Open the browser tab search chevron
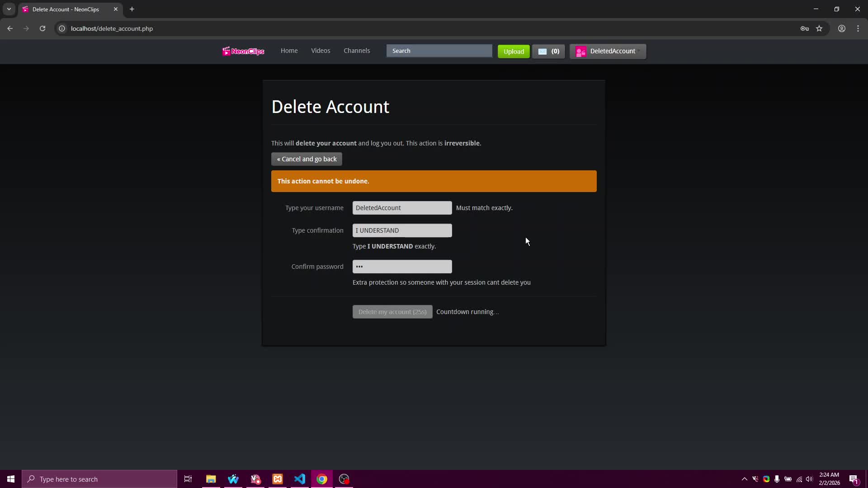The image size is (868, 488). pyautogui.click(x=9, y=9)
